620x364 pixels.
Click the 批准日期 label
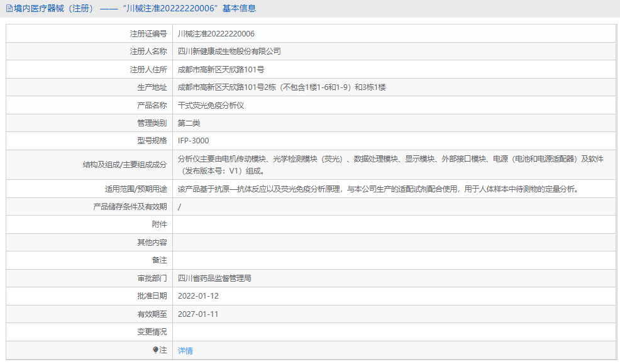click(152, 296)
